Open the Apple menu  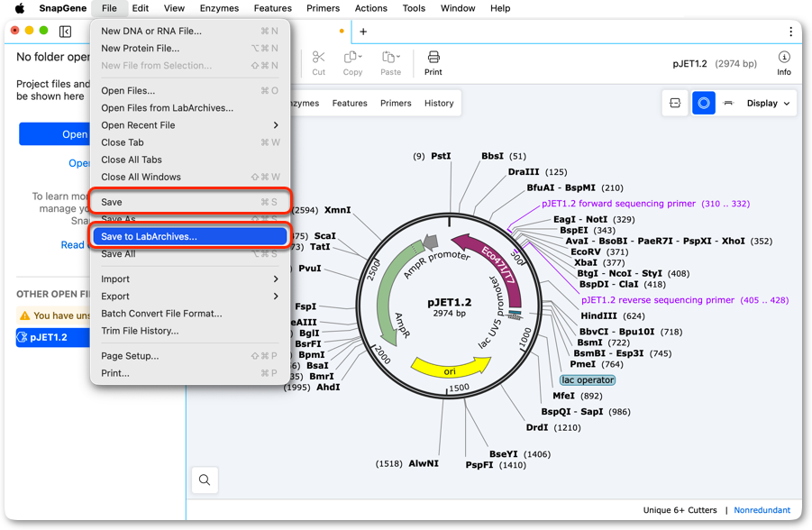point(20,8)
